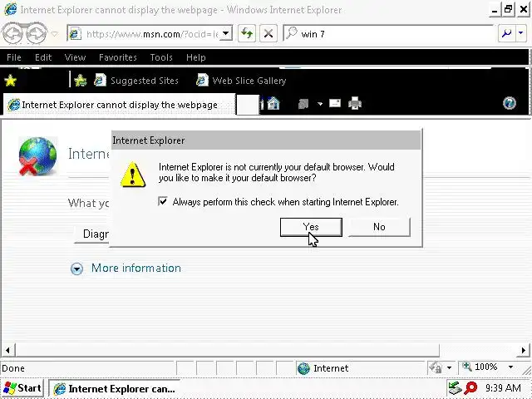The height and width of the screenshot is (399, 532).
Task: Click the Protected Mode lock icon
Action: [436, 367]
